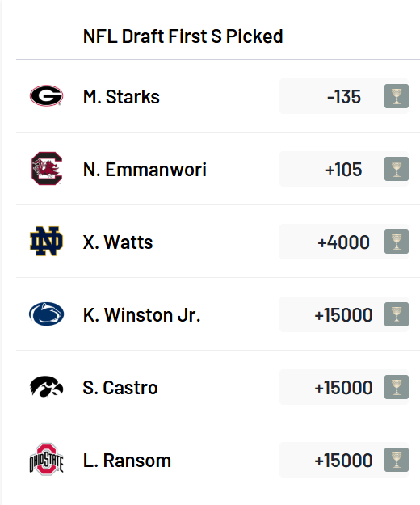
Task: Select the trophy icon in X. Watts row
Action: tap(397, 242)
